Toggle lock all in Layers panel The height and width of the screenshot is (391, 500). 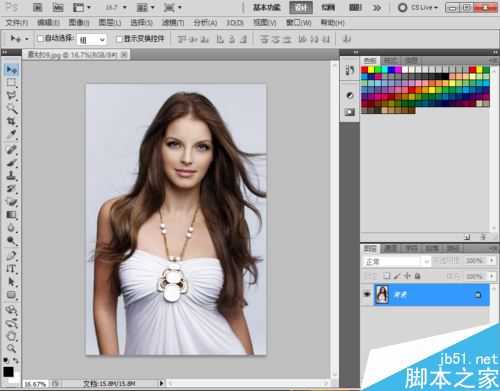(x=417, y=276)
